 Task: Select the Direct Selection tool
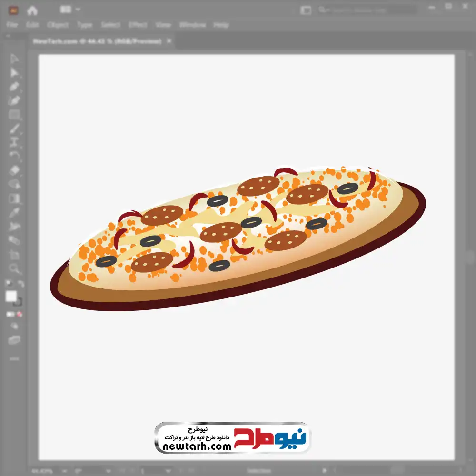pos(14,72)
